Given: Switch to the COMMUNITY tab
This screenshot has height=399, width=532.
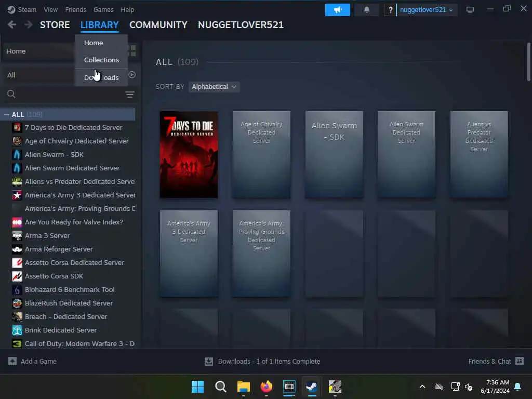Looking at the screenshot, I should click(x=158, y=25).
